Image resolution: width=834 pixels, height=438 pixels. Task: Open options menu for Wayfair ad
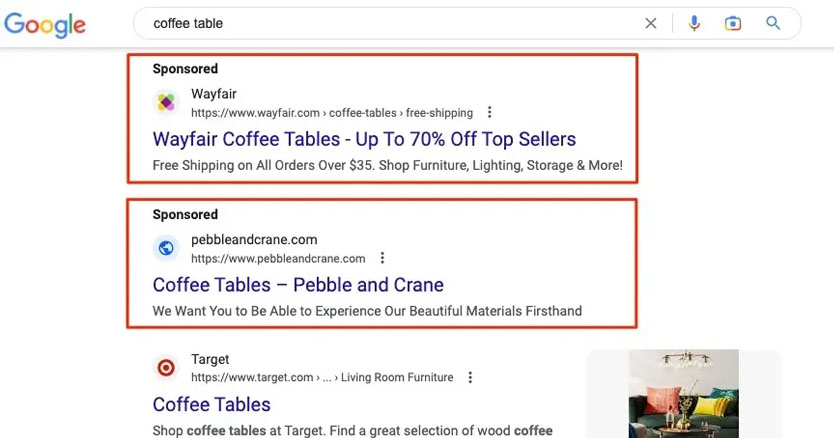coord(489,113)
